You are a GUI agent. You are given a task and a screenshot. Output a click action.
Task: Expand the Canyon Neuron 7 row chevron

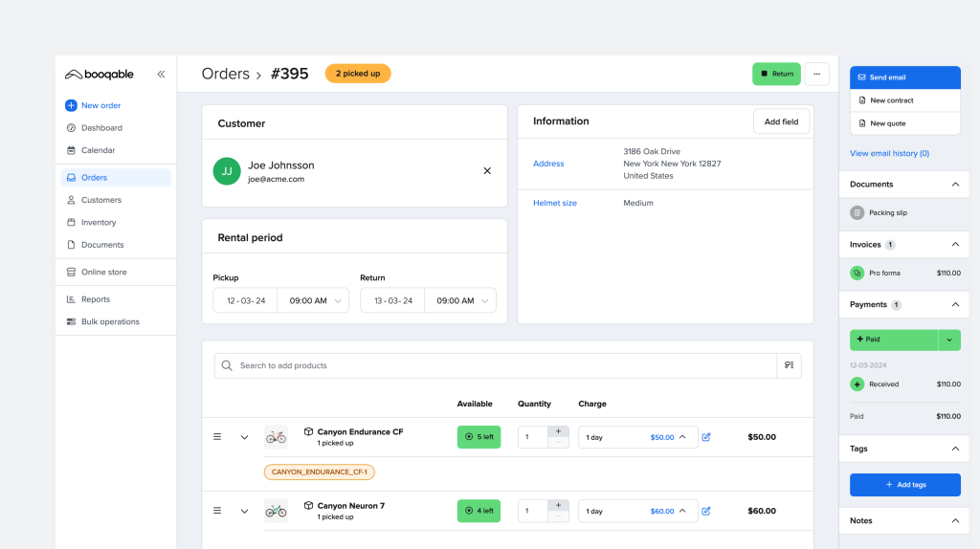[244, 511]
